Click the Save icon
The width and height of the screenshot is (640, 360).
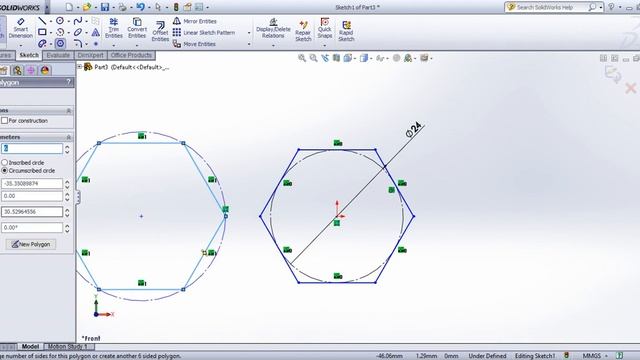click(105, 7)
